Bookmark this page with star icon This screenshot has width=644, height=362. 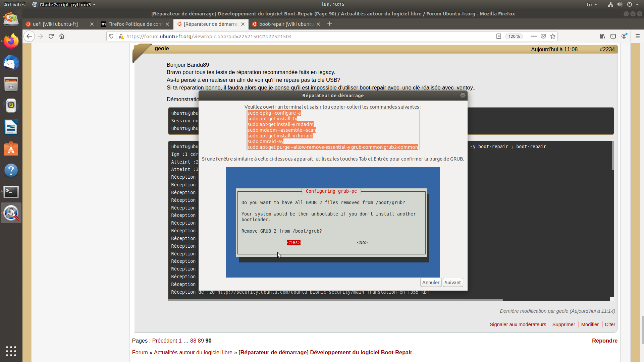(x=553, y=36)
